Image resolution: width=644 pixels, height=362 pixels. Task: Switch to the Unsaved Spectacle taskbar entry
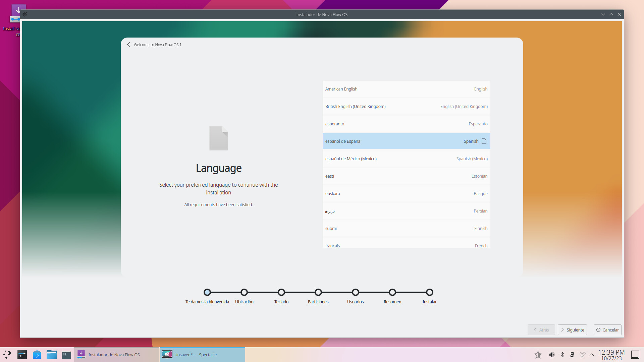(x=203, y=355)
